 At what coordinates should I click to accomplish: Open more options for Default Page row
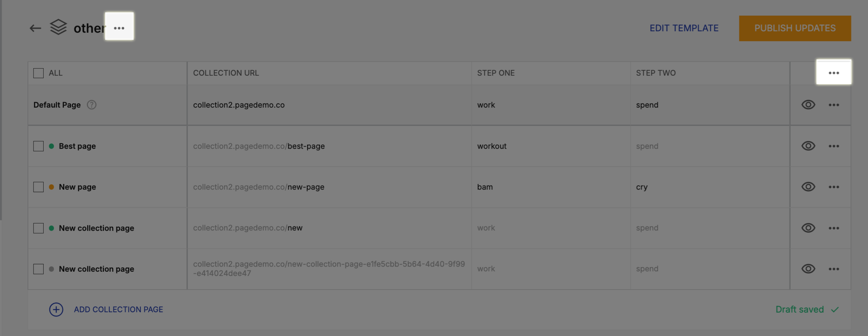(833, 105)
